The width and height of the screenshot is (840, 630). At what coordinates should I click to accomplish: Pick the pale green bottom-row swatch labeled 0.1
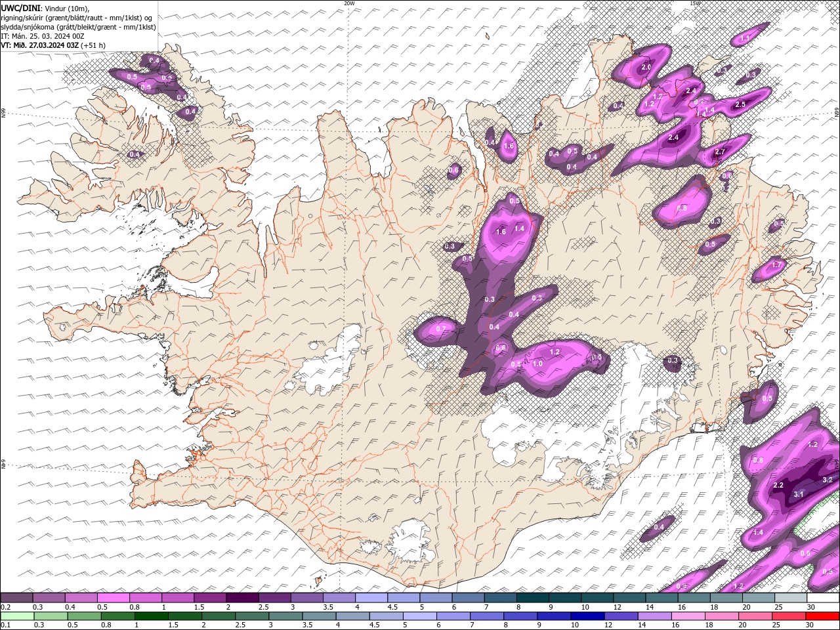[x=17, y=616]
